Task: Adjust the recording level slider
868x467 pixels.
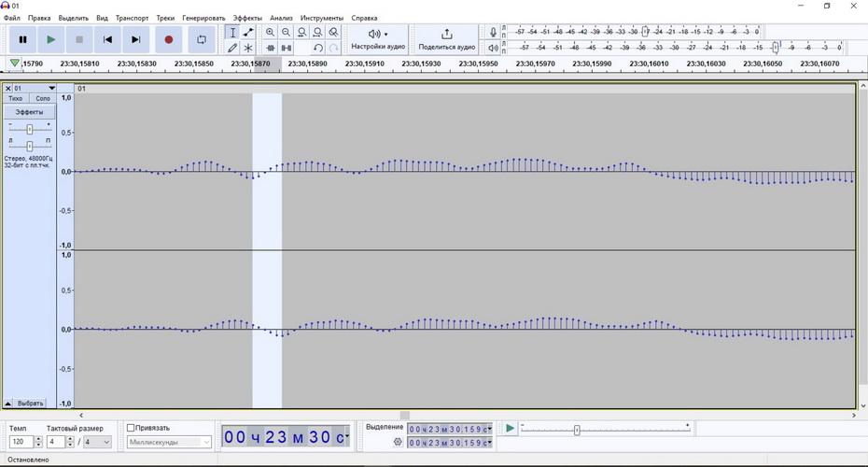Action: pos(645,32)
